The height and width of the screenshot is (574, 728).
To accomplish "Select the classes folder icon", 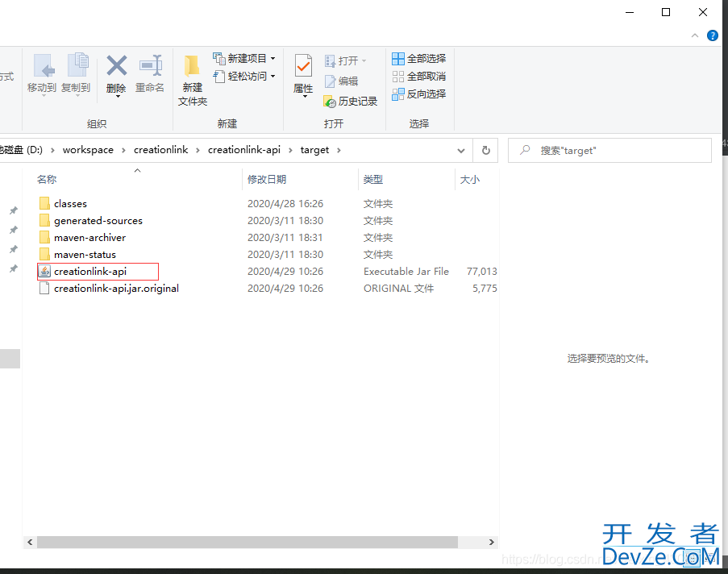I will pyautogui.click(x=44, y=203).
